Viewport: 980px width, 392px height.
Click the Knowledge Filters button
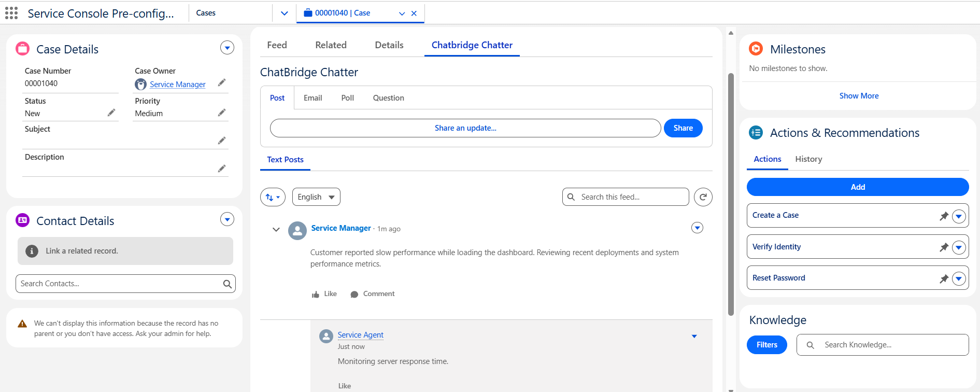[x=766, y=345]
